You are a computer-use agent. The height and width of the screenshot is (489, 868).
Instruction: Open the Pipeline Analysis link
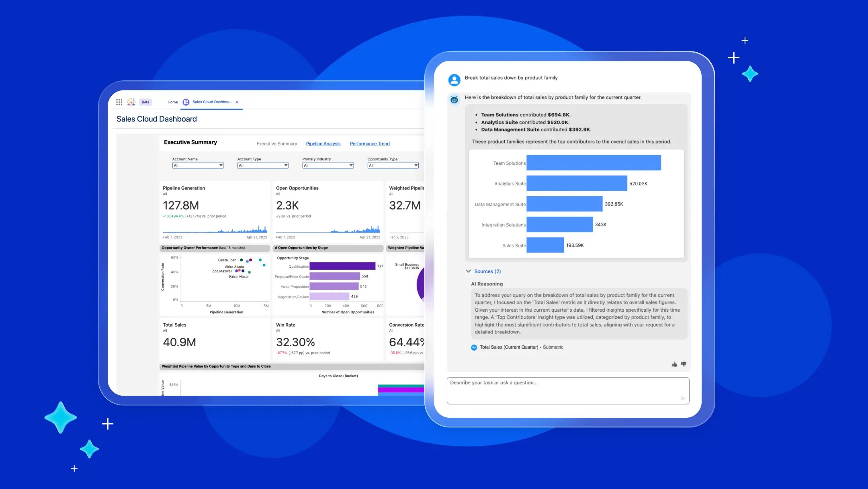click(x=323, y=144)
